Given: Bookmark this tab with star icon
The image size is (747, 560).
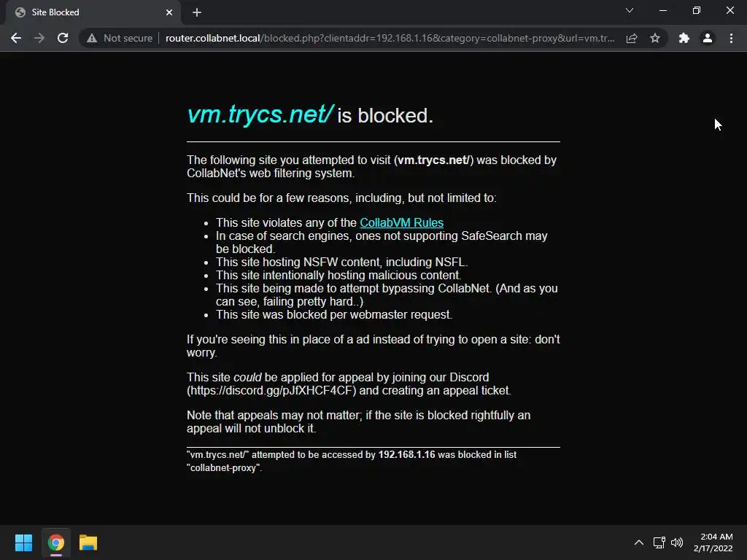Looking at the screenshot, I should tap(655, 38).
